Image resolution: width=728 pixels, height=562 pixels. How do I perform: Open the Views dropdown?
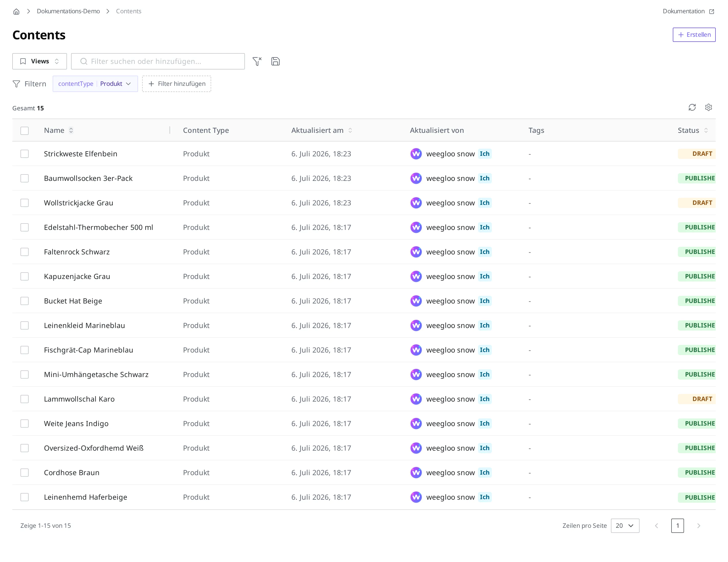pyautogui.click(x=40, y=61)
